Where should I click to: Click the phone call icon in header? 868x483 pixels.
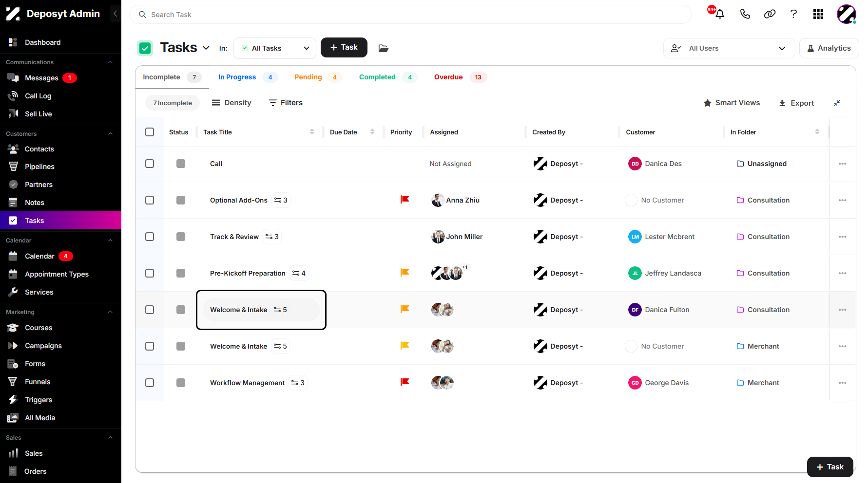pyautogui.click(x=745, y=14)
